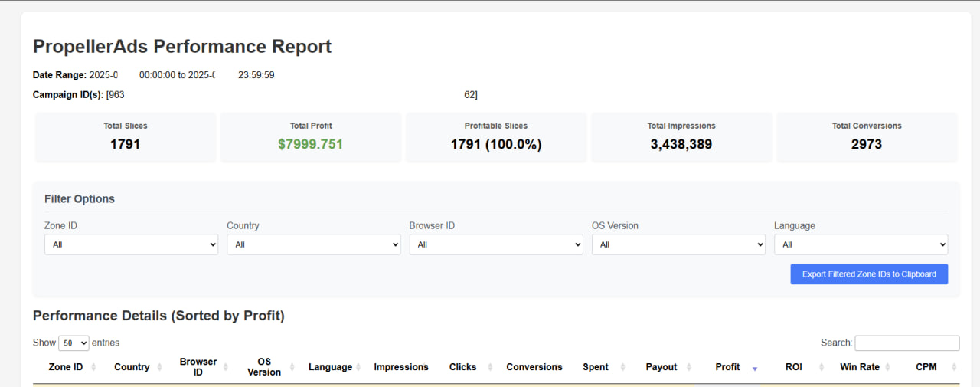Sort table by Country column header
Viewport: 980px width, 387px height.
132,367
